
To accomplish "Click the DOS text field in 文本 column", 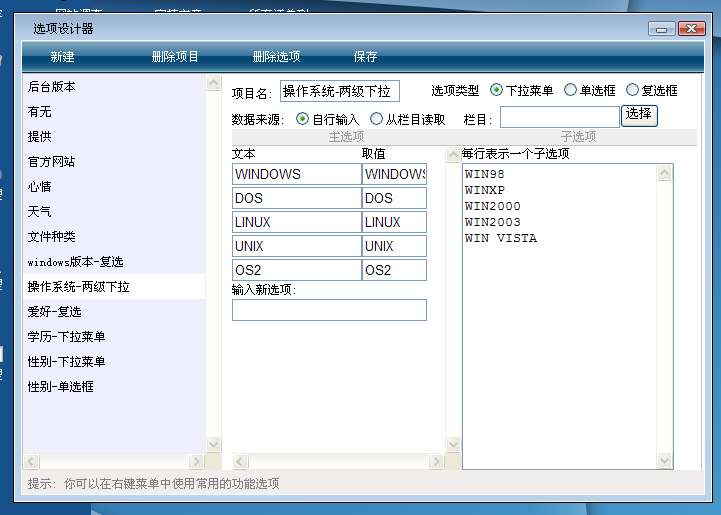I will [x=297, y=198].
